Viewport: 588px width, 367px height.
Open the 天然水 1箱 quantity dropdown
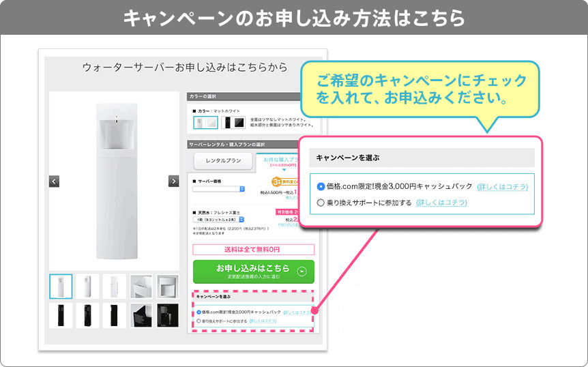coord(218,220)
